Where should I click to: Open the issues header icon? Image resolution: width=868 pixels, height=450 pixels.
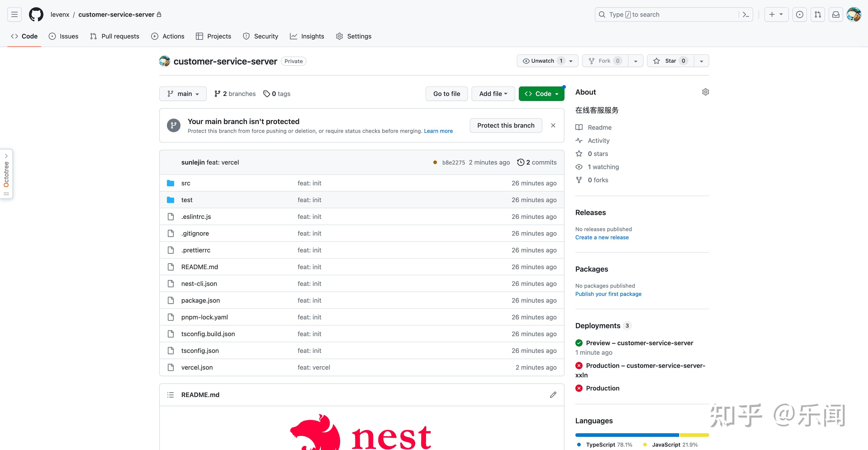click(x=800, y=14)
